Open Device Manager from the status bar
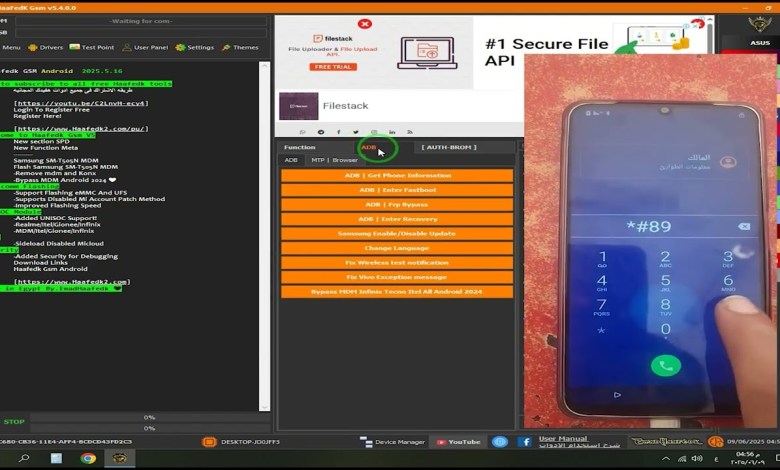This screenshot has width=780, height=470. (392, 442)
